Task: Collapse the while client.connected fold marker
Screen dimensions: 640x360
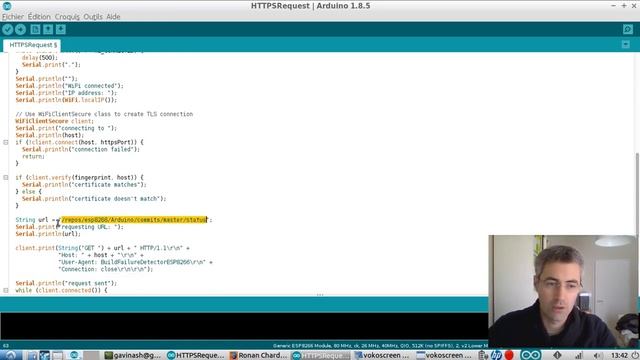Action: tap(6, 290)
